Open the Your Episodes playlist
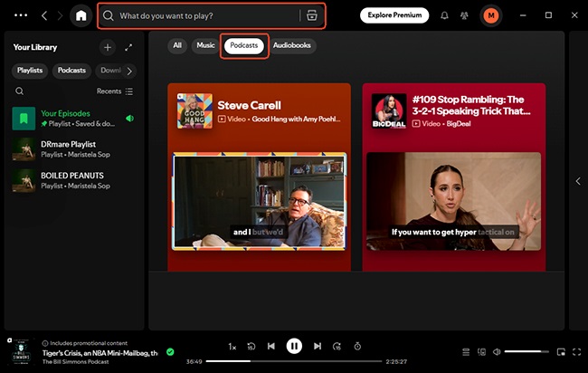The height and width of the screenshot is (373, 588). point(74,119)
